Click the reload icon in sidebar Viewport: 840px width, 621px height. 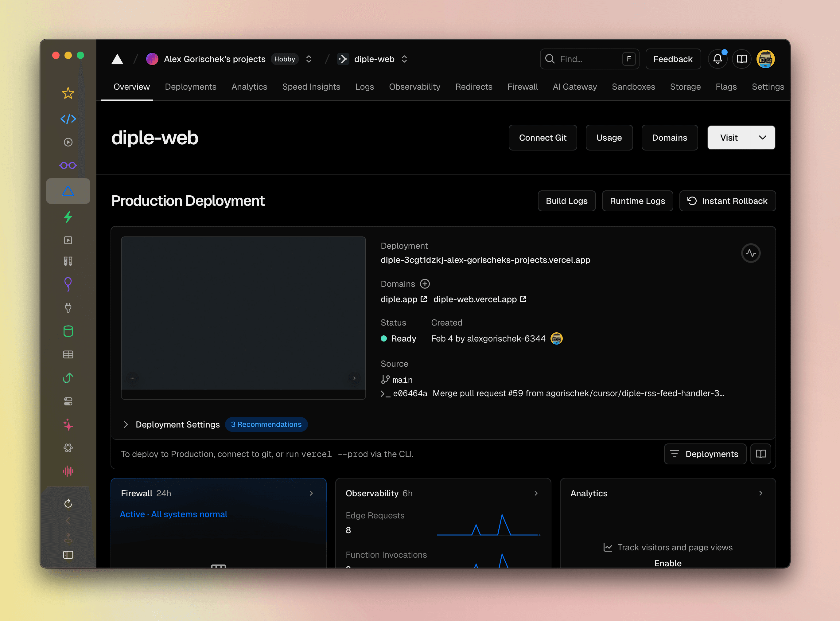[68, 503]
